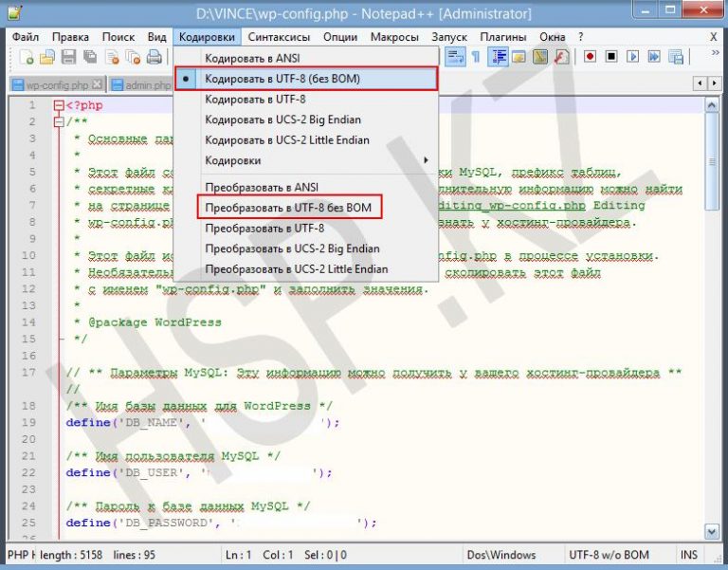The image size is (728, 570).
Task: Open the 'Синтаксисы' menu
Action: click(x=280, y=37)
